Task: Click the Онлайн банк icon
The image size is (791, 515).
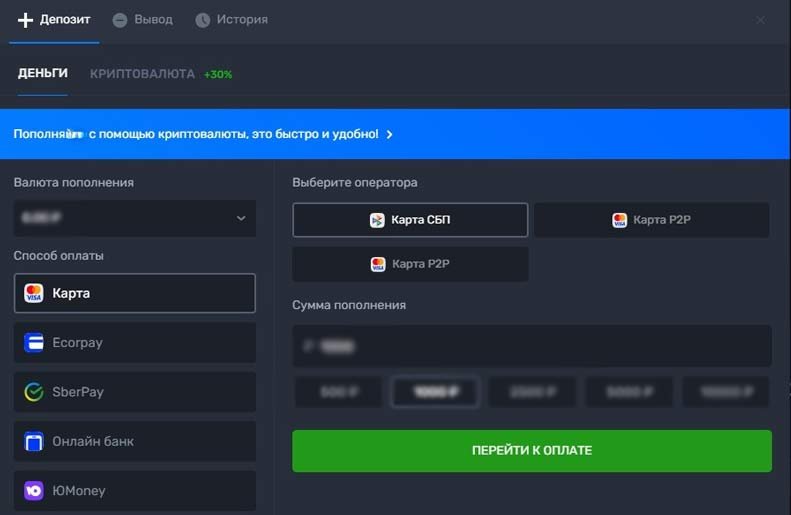Action: coord(34,441)
